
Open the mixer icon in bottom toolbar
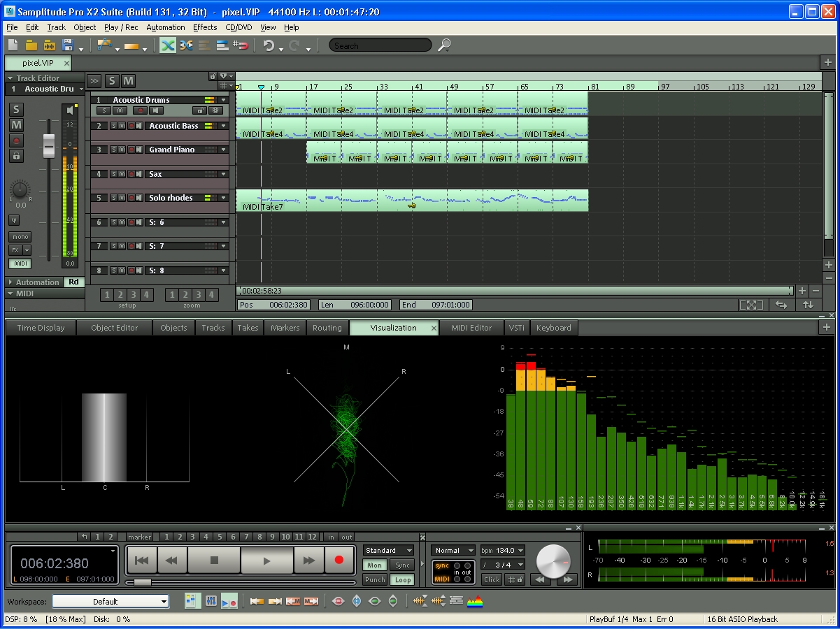point(211,601)
